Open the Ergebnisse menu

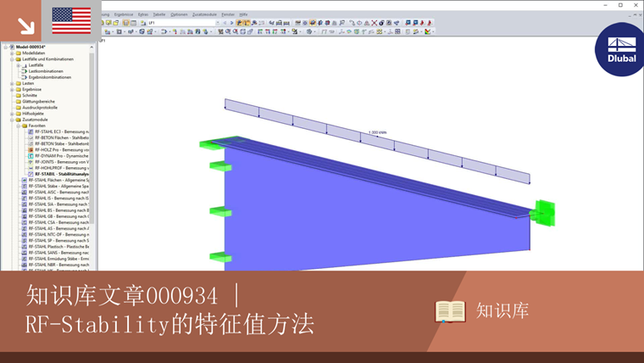point(124,14)
